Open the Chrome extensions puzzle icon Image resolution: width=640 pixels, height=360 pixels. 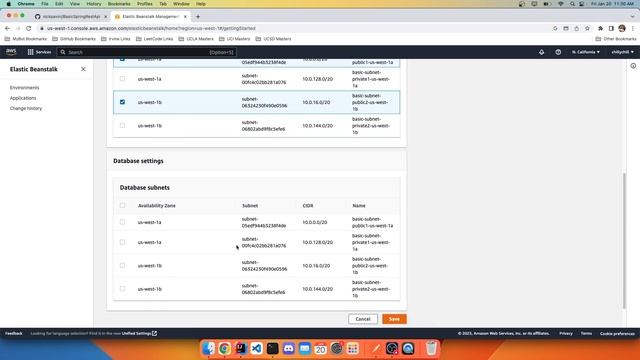click(600, 28)
